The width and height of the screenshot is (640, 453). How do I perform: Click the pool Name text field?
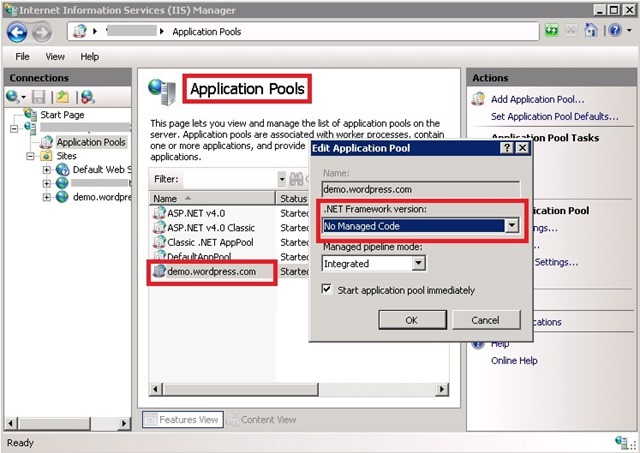click(x=421, y=189)
